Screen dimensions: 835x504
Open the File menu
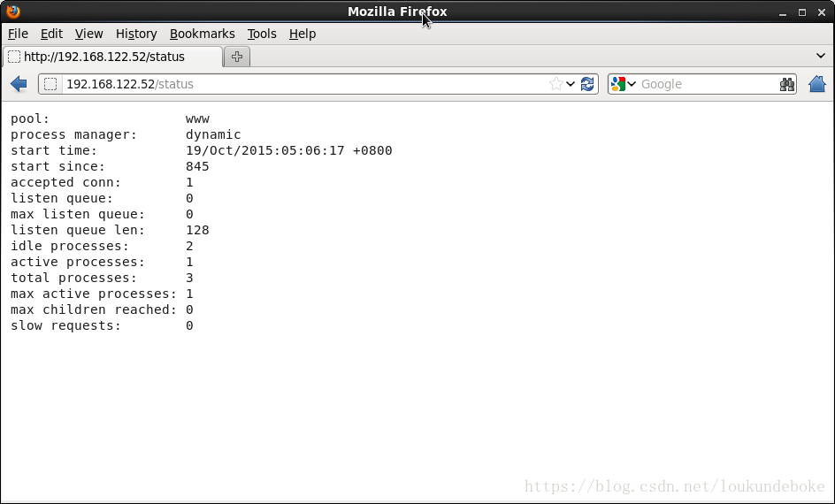coord(18,34)
